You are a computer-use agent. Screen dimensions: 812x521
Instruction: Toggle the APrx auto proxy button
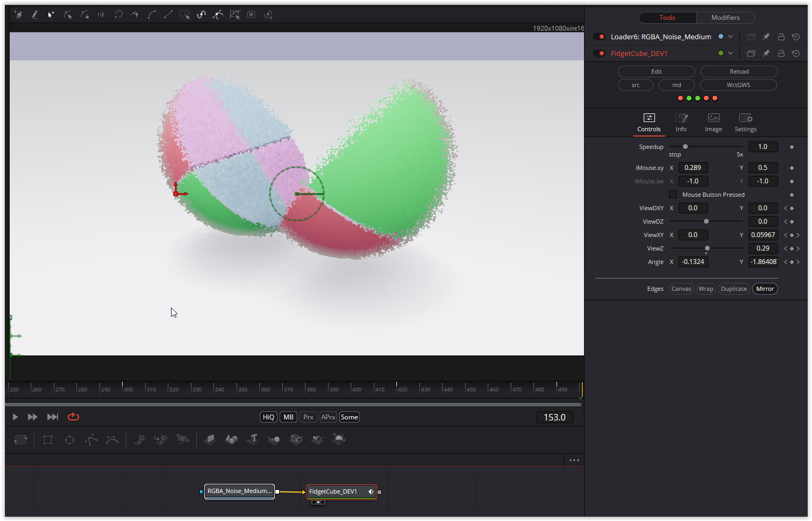coord(328,417)
